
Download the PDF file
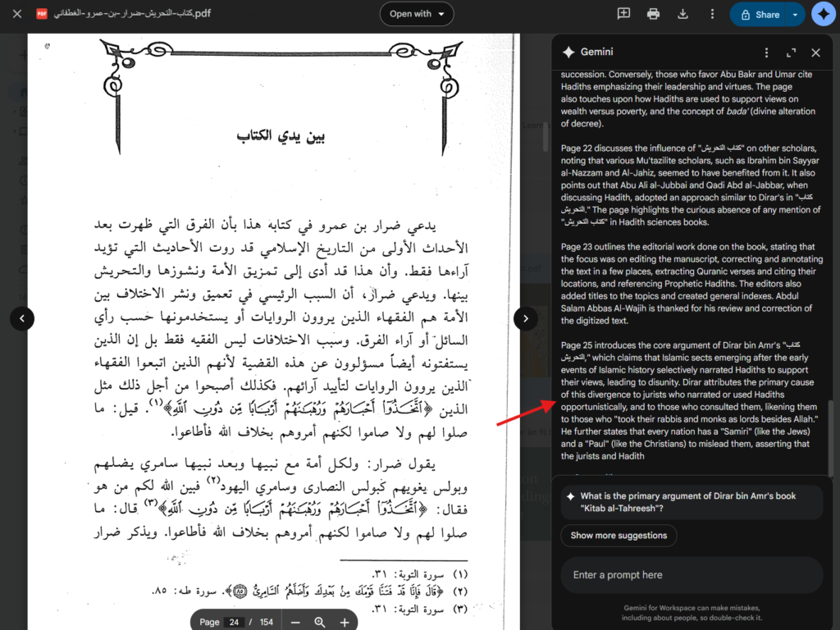point(682,14)
